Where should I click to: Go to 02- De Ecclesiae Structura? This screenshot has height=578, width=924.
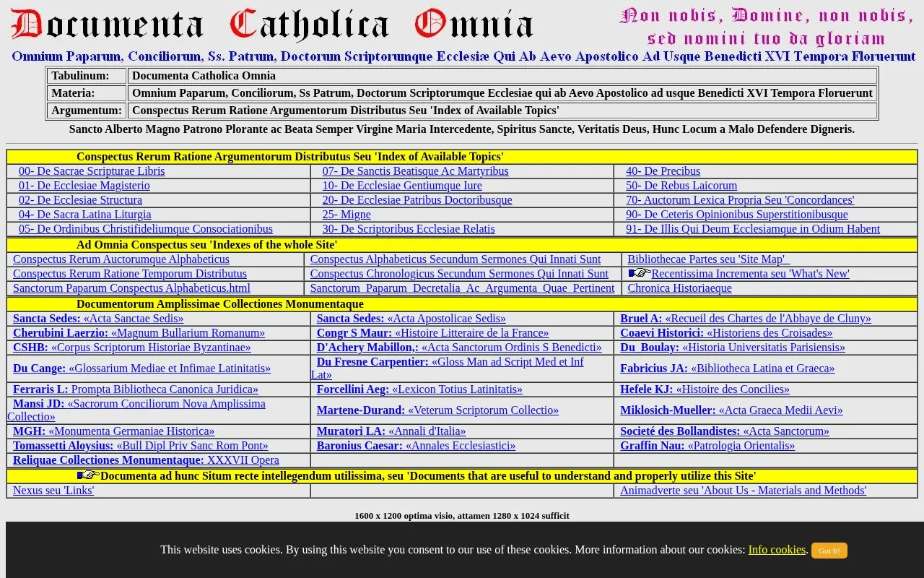(80, 200)
